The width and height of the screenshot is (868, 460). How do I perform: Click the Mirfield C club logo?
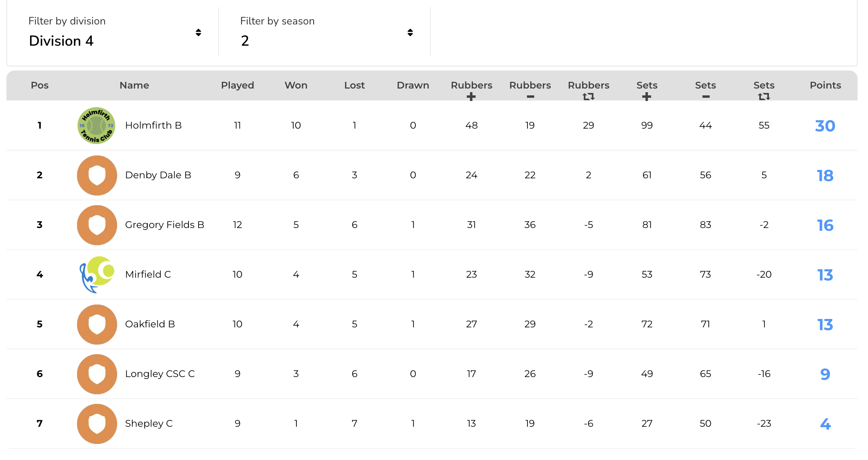97,274
